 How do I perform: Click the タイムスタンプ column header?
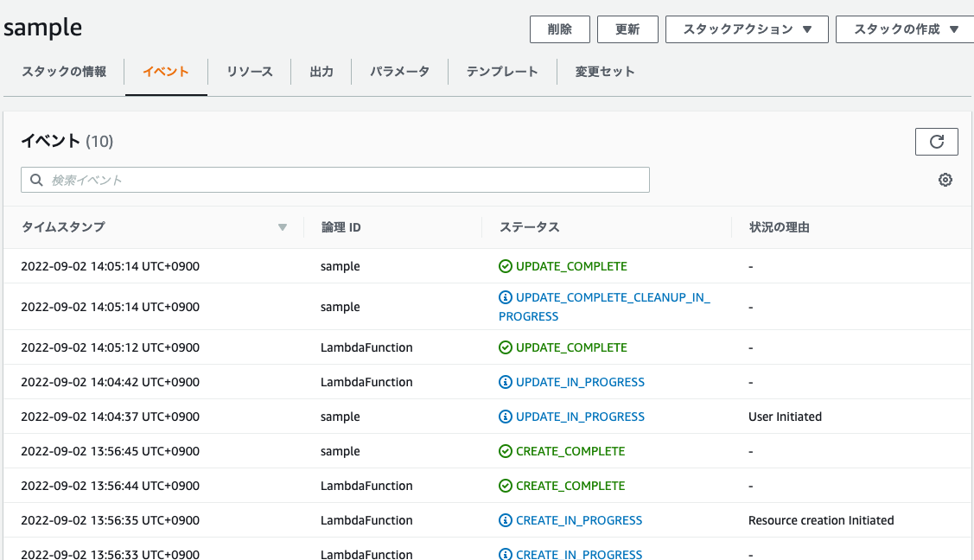[x=63, y=227]
